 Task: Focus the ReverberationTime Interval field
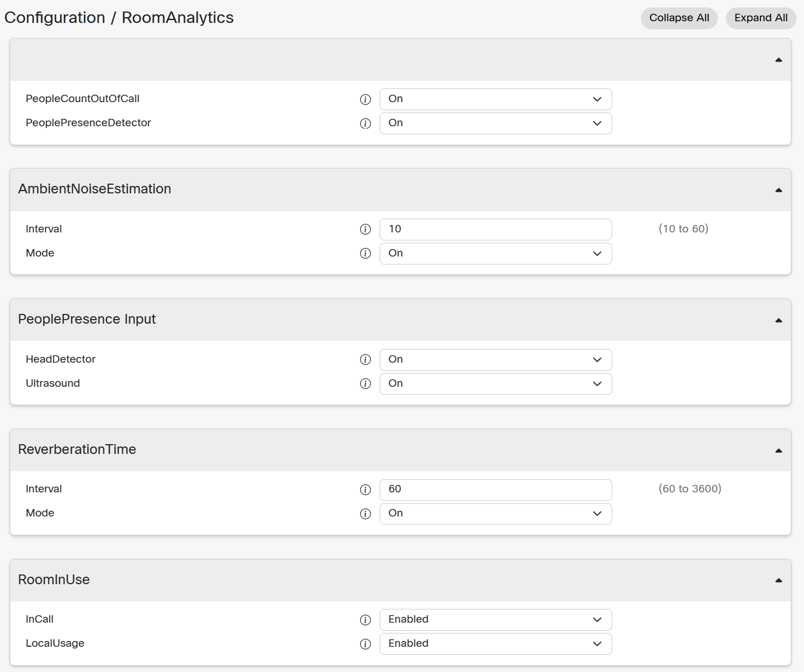click(496, 490)
